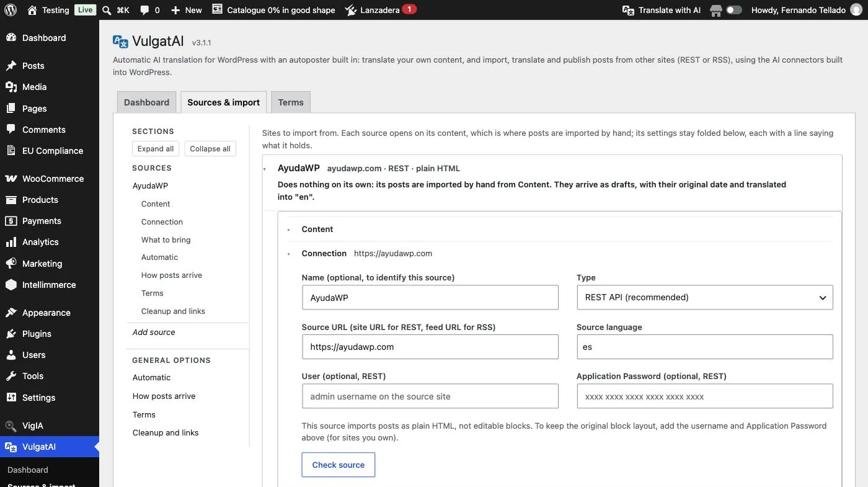The height and width of the screenshot is (487, 868).
Task: Open the New content menu
Action: pos(186,10)
